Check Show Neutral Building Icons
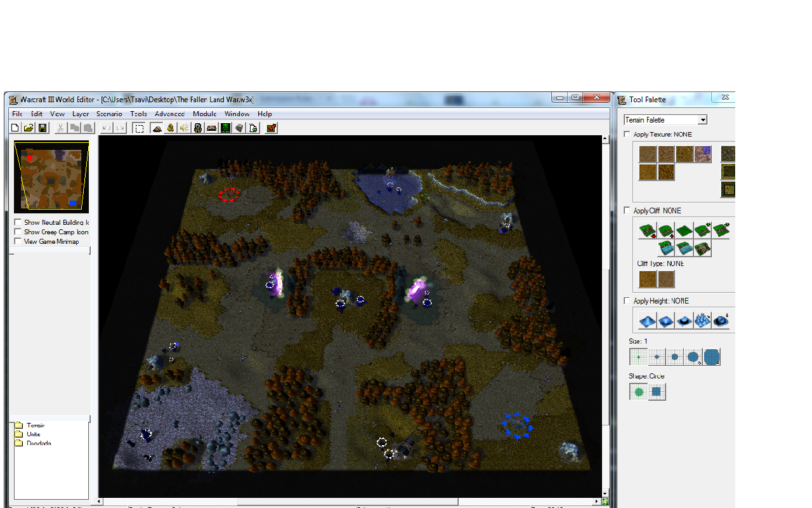The height and width of the screenshot is (508, 812). pos(18,223)
